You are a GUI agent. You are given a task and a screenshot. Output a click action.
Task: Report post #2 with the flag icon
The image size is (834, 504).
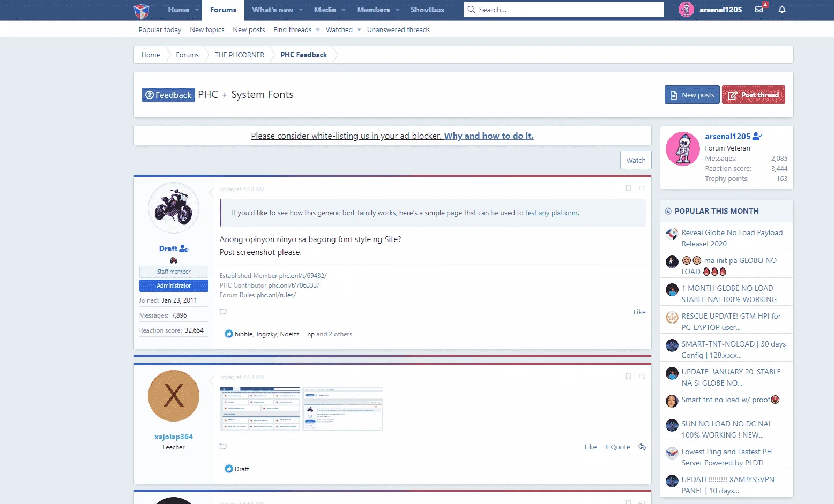coord(223,447)
